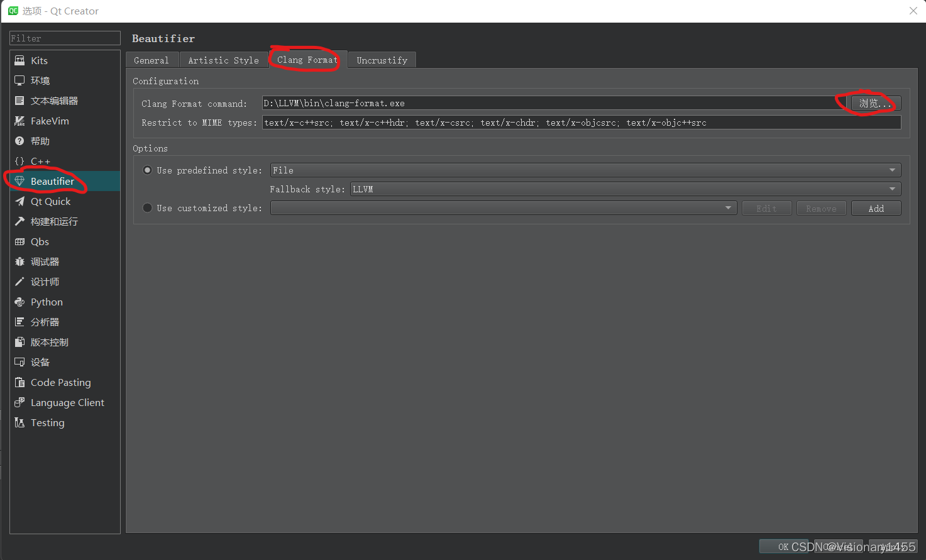Select the FakeVim category icon
The height and width of the screenshot is (560, 926).
[19, 121]
